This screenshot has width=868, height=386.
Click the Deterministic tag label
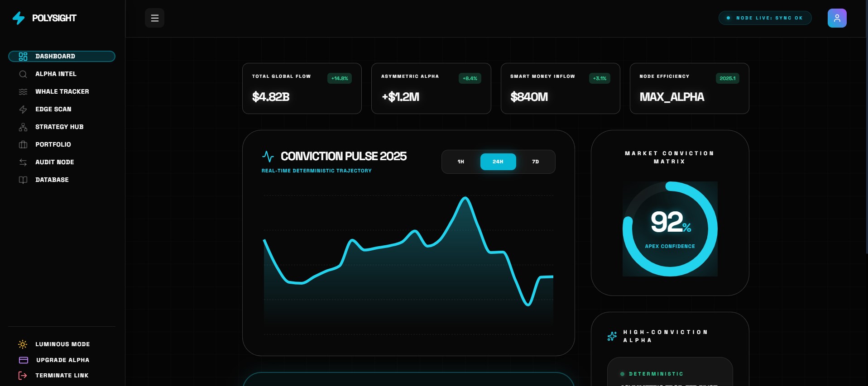pos(656,374)
